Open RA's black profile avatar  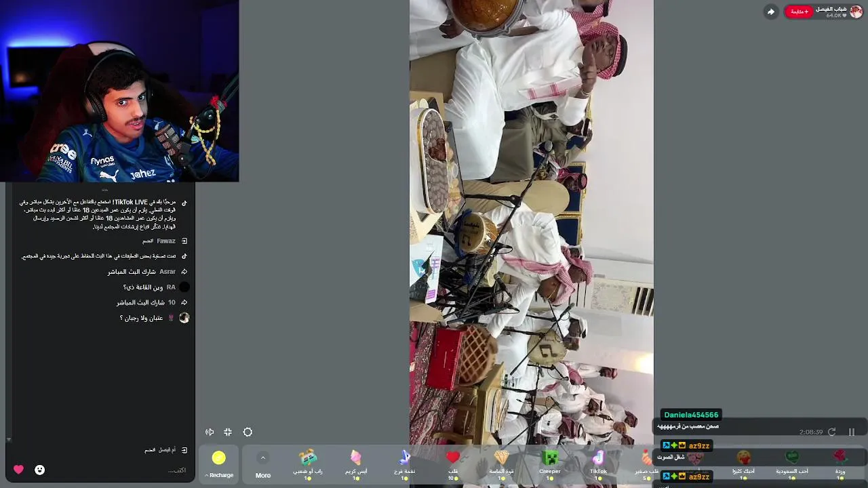[x=184, y=287]
